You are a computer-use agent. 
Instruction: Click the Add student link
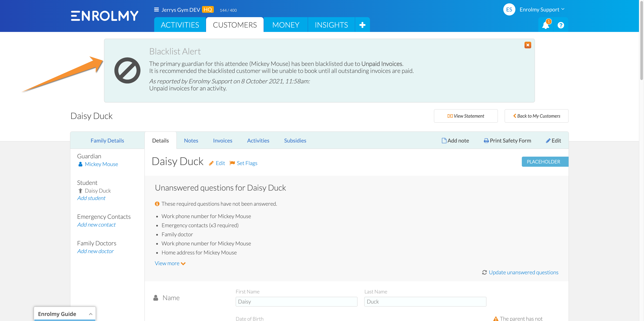91,198
